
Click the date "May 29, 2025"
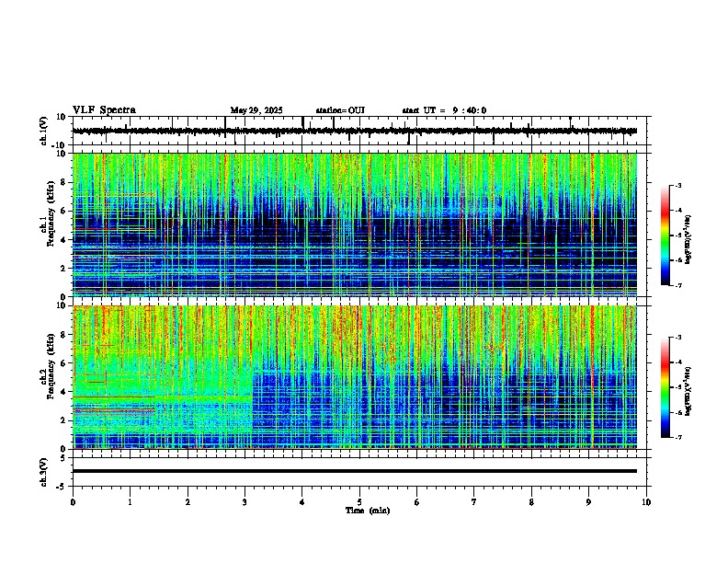(x=256, y=110)
